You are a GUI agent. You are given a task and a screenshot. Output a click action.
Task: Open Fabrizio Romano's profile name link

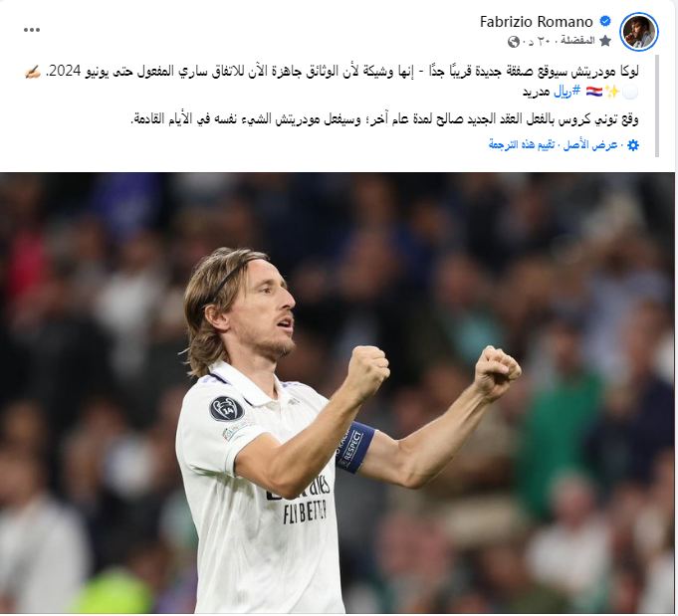[x=536, y=22]
